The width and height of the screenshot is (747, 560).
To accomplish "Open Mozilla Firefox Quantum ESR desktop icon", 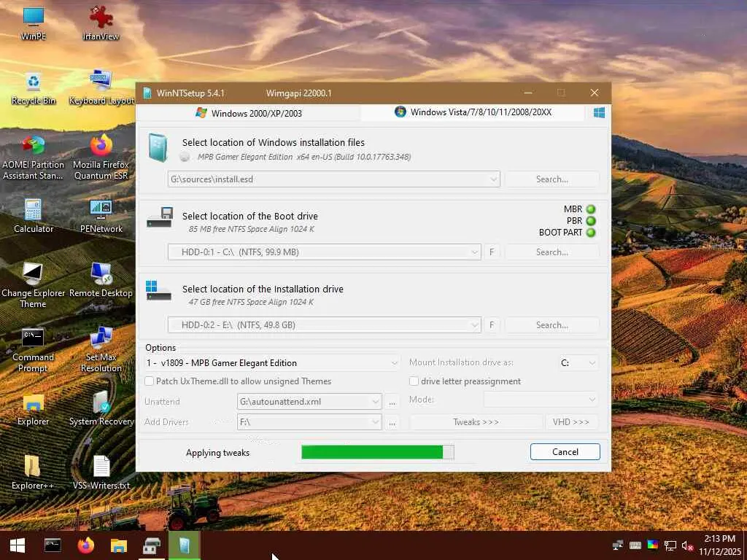I will pyautogui.click(x=101, y=158).
